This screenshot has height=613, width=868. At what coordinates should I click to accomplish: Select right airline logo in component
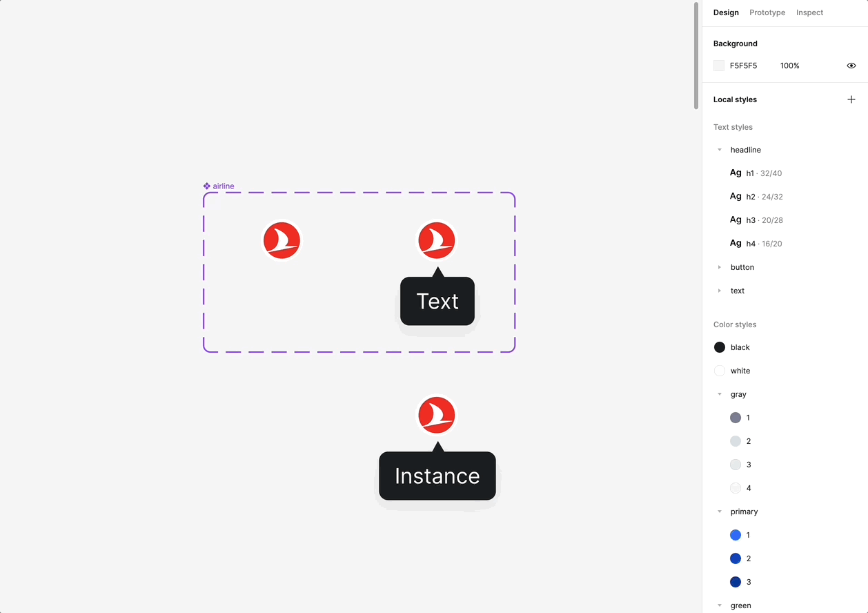point(437,240)
